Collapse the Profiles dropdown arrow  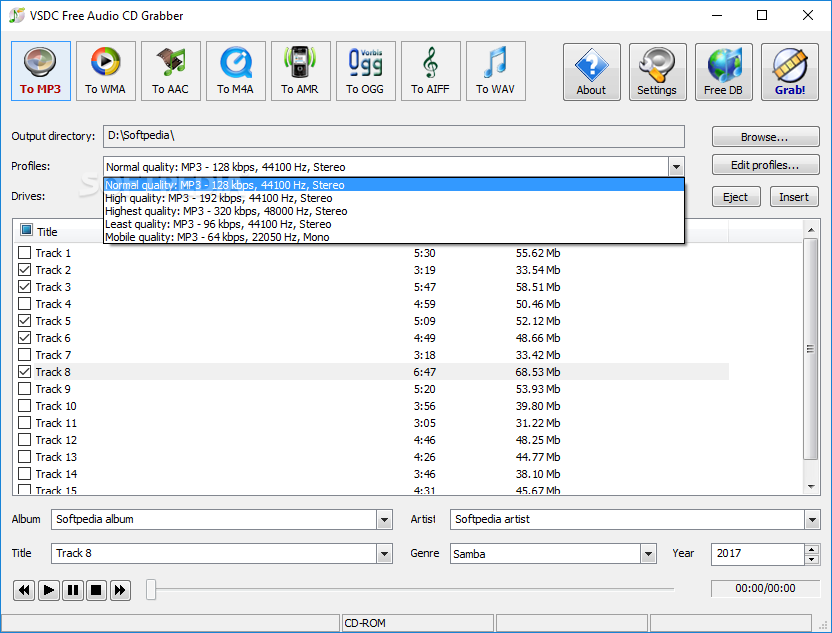click(x=675, y=167)
